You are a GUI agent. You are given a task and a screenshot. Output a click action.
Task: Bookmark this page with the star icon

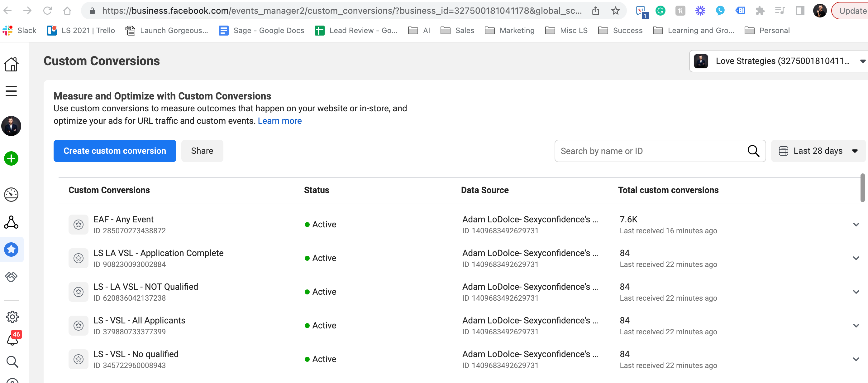click(x=616, y=11)
